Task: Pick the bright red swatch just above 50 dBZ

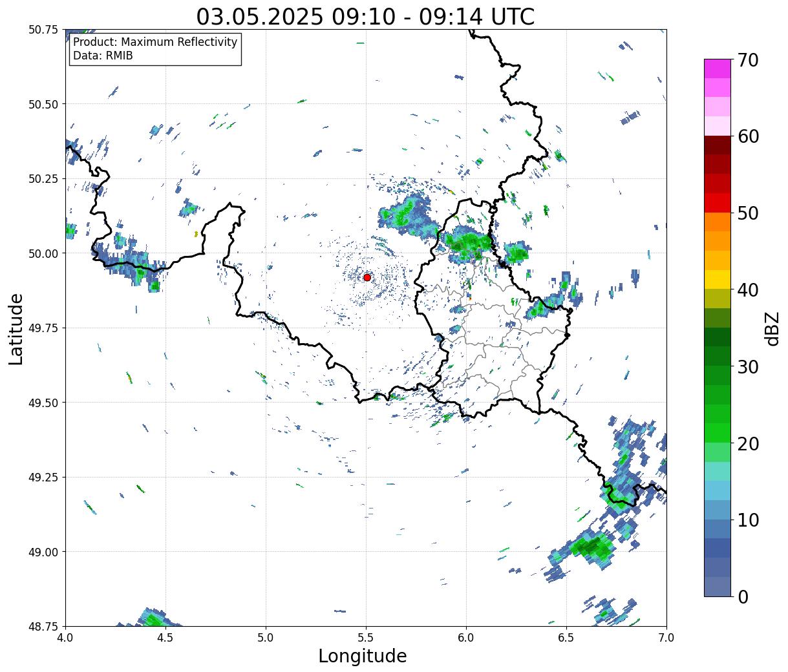Action: tap(718, 202)
